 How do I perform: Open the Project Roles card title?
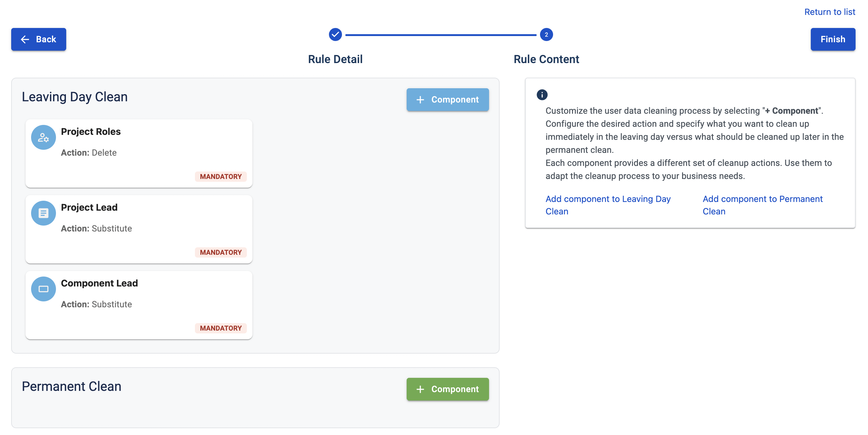(91, 132)
